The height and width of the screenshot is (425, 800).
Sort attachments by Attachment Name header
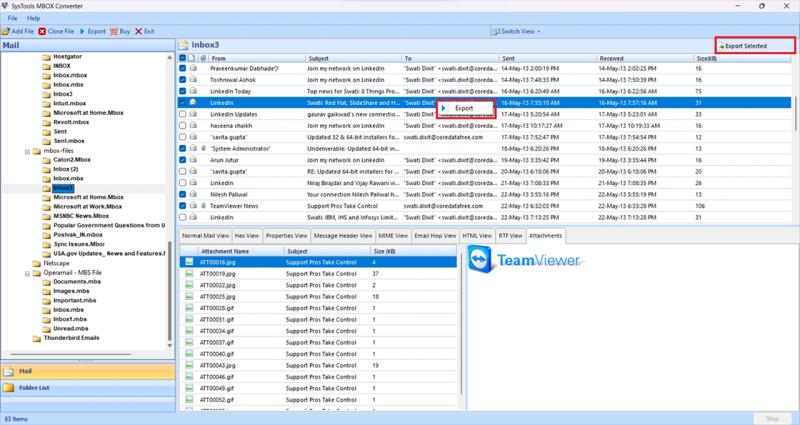pos(241,251)
